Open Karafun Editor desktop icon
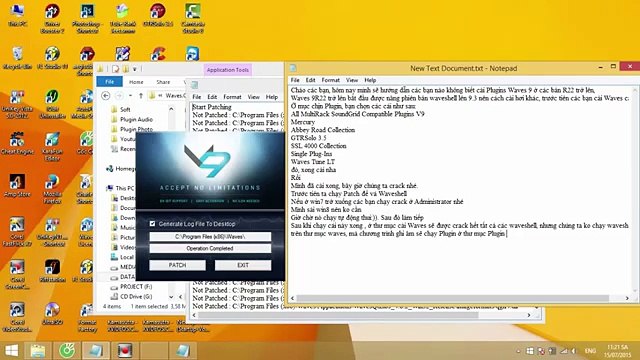 (x=52, y=146)
